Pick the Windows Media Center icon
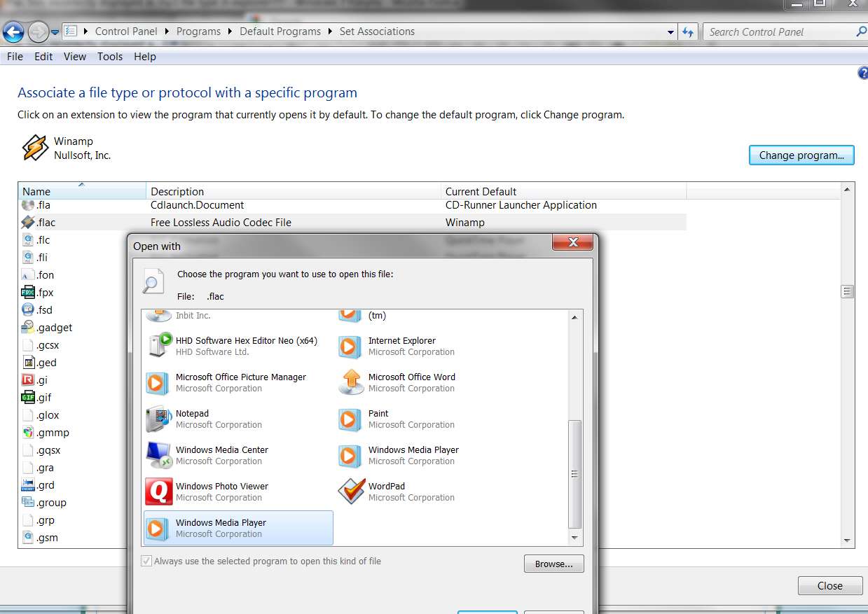The width and height of the screenshot is (868, 614). click(158, 455)
